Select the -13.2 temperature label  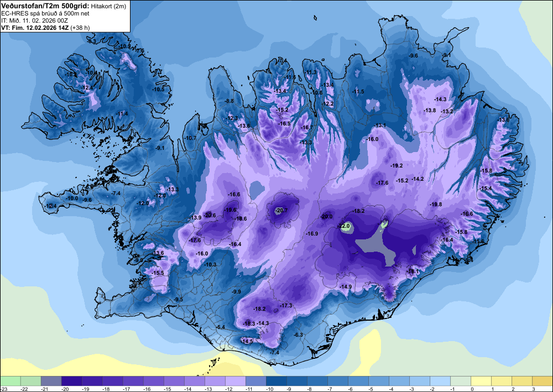447,111
